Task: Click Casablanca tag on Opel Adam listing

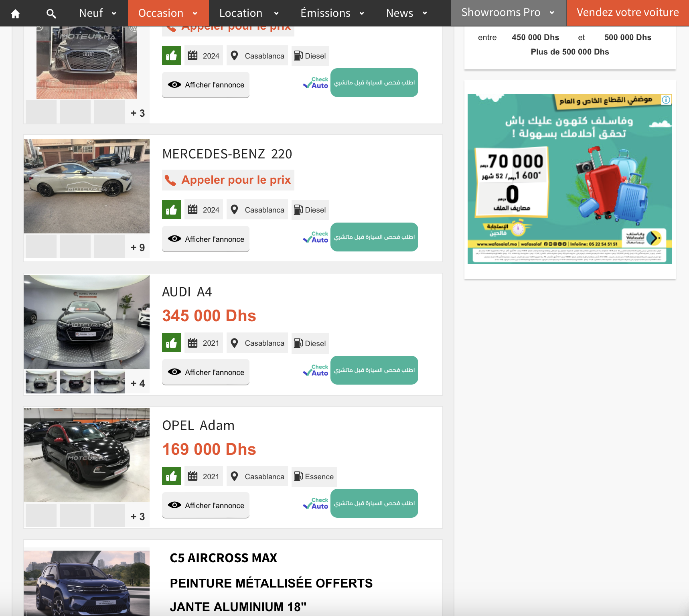Action: 257,476
